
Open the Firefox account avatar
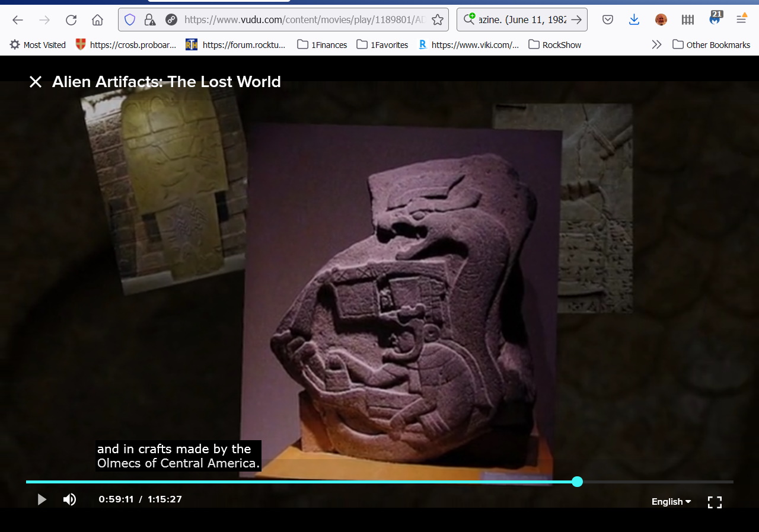click(661, 20)
